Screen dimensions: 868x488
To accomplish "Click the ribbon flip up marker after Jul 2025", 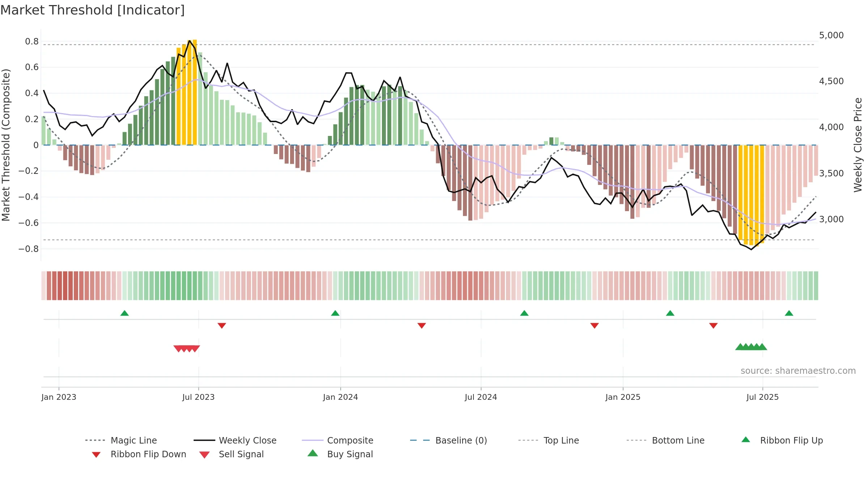I will coord(789,313).
